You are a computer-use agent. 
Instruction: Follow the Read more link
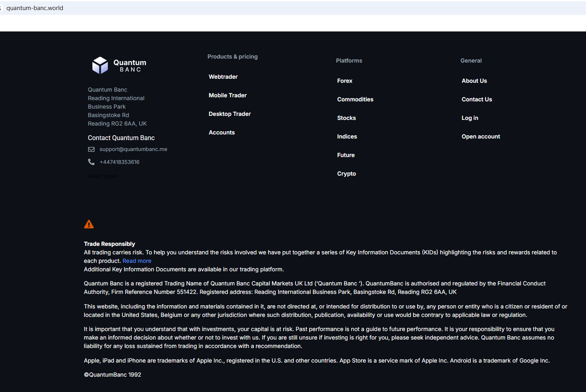click(137, 261)
